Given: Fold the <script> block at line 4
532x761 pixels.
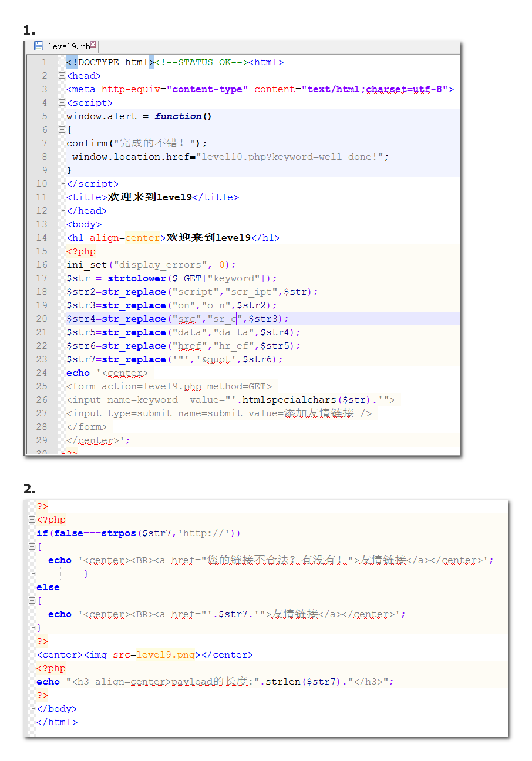Looking at the screenshot, I should (62, 103).
